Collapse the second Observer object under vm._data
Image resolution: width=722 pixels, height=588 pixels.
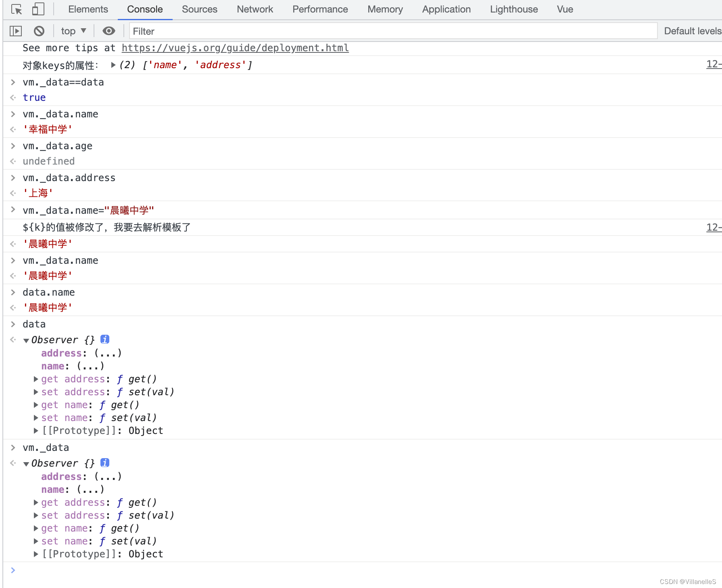(26, 464)
